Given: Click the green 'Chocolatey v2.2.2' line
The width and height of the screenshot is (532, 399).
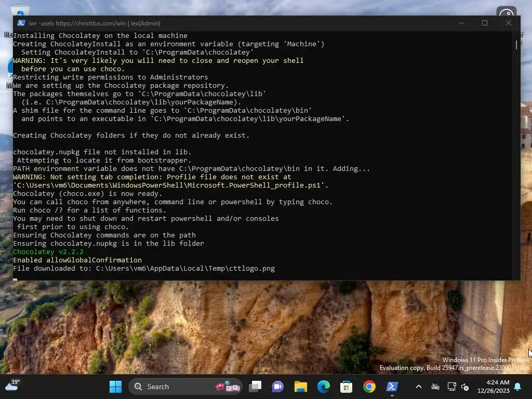Looking at the screenshot, I should tap(48, 252).
